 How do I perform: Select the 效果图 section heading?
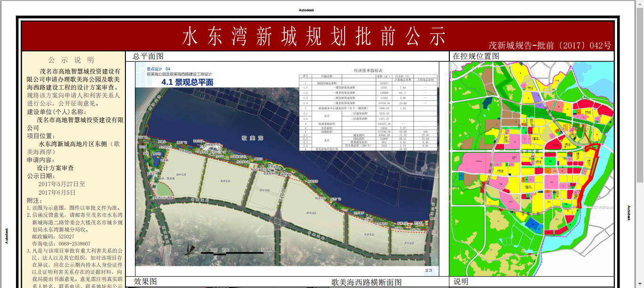[145, 281]
